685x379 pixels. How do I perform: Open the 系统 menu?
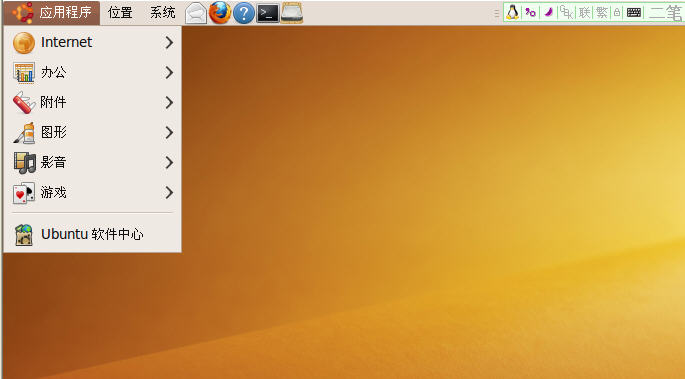(x=163, y=13)
